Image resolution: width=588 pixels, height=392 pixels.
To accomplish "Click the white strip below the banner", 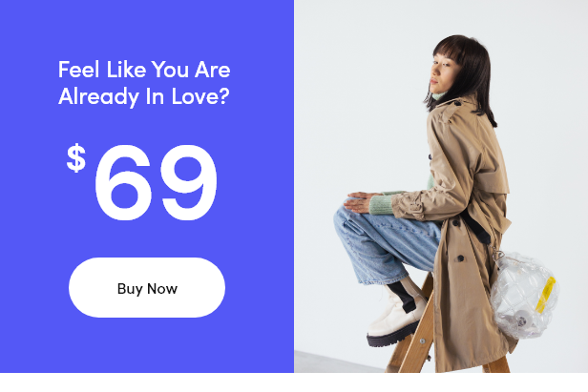I will (294, 382).
